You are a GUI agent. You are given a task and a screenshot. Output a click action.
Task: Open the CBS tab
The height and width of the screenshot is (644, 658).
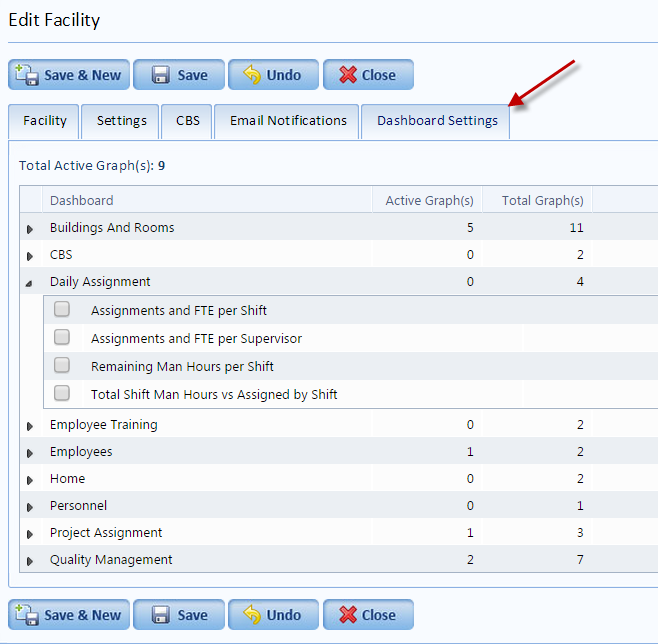pos(188,121)
